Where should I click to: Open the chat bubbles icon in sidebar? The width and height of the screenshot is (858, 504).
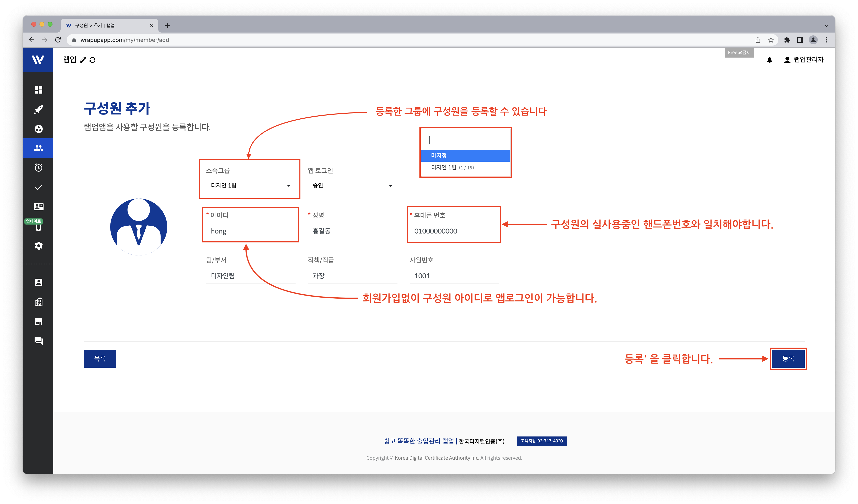[x=38, y=340]
